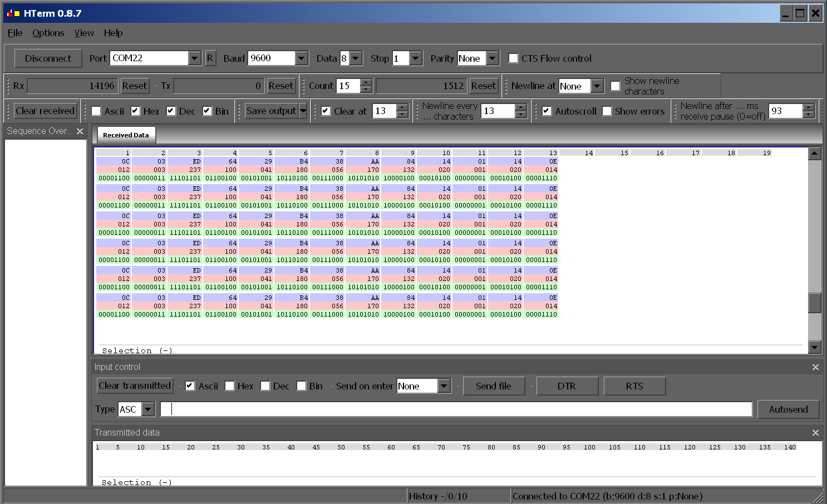This screenshot has width=827, height=504.
Task: Close the Sequence Overview panel
Action: pyautogui.click(x=80, y=131)
